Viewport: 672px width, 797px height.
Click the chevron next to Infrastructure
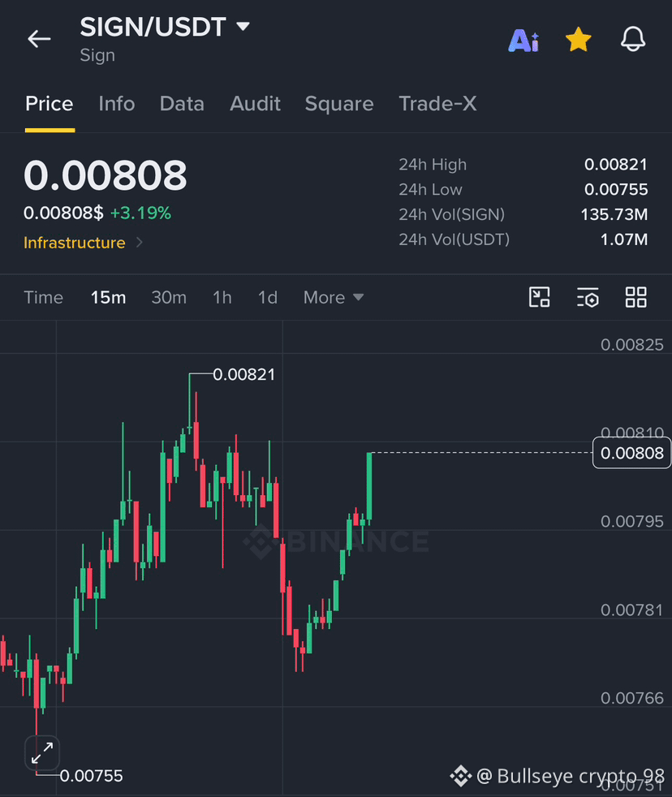pyautogui.click(x=140, y=243)
